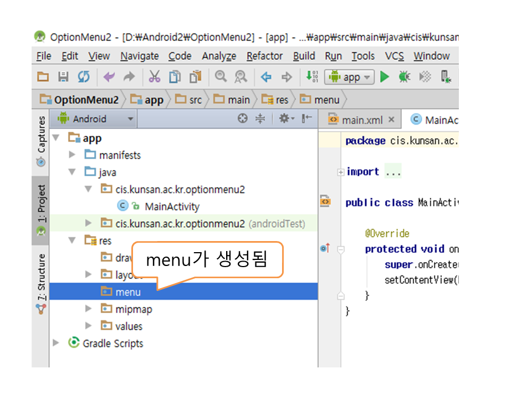Click the src breadcrumb in navigation bar
This screenshot has width=532, height=399.
(188, 100)
